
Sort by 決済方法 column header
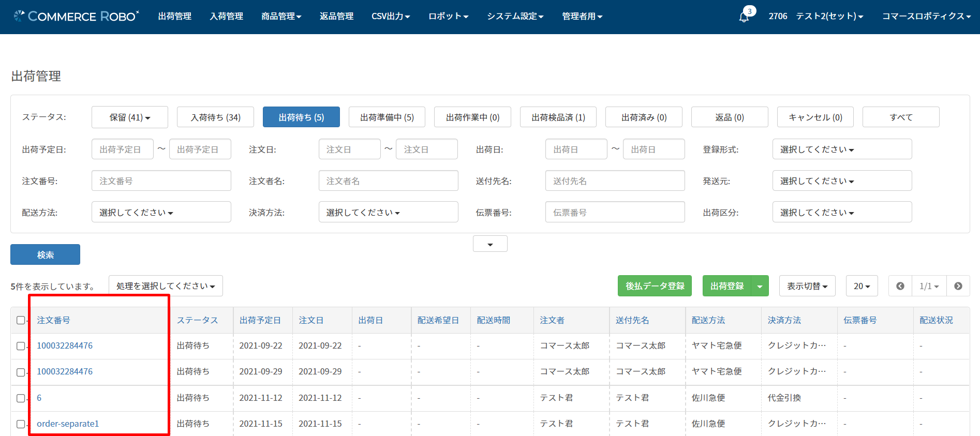coord(784,320)
